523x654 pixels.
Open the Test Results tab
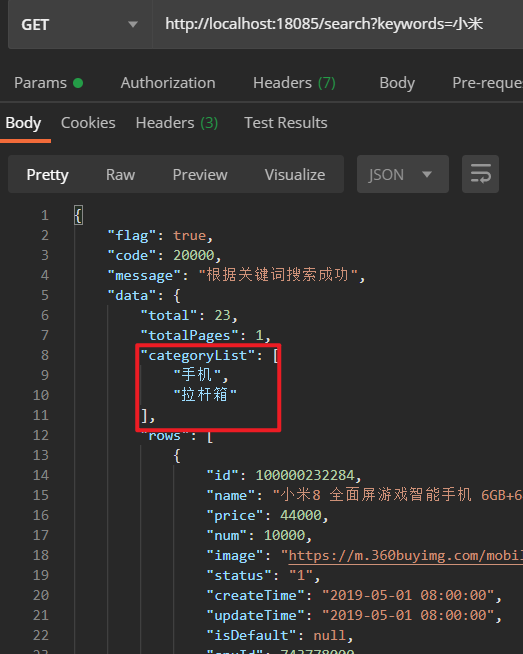tap(286, 123)
